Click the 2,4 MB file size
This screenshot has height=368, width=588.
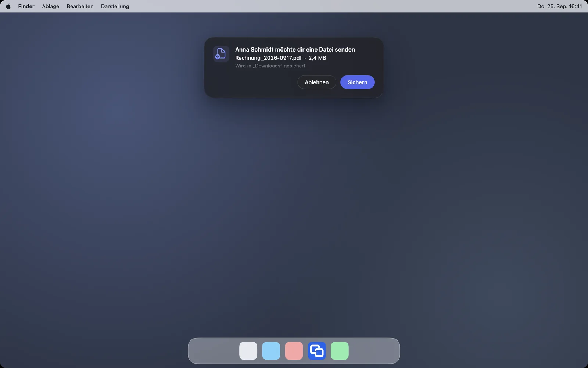coord(317,58)
